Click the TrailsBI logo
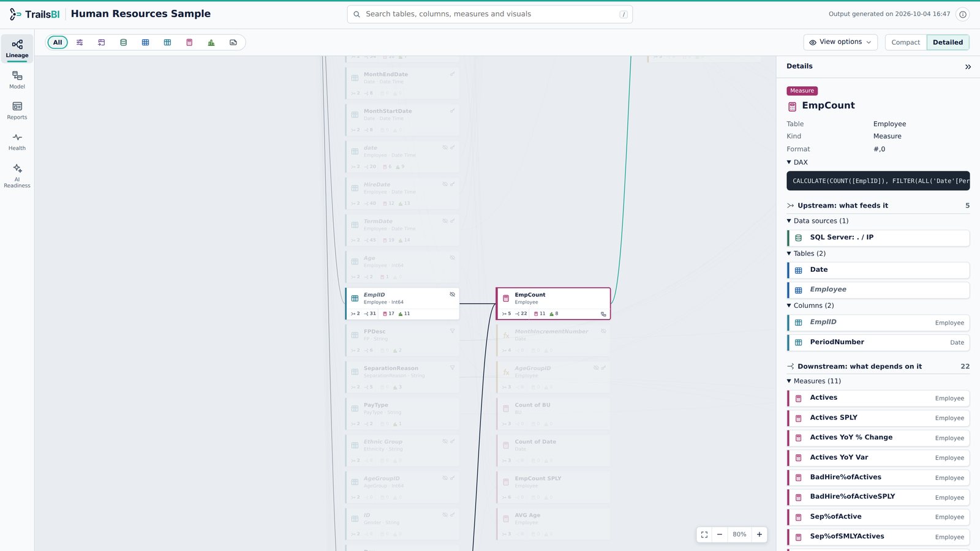 34,14
